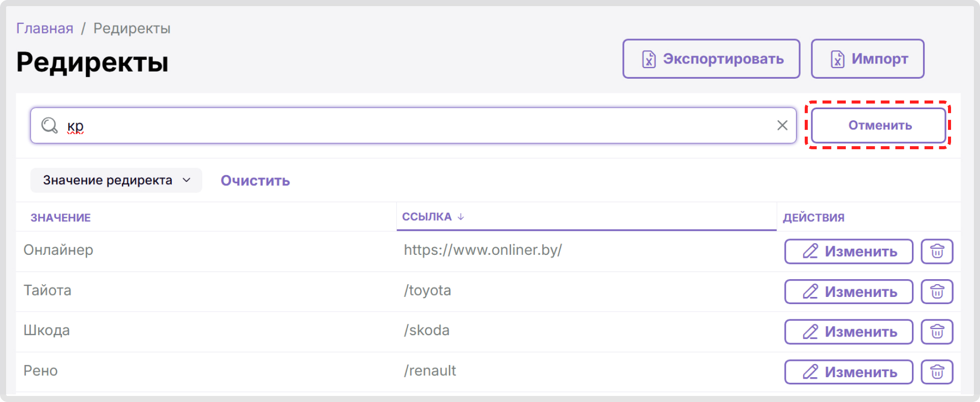The image size is (980, 402).
Task: Edit the Тайота redirect via Изменить
Action: point(848,291)
